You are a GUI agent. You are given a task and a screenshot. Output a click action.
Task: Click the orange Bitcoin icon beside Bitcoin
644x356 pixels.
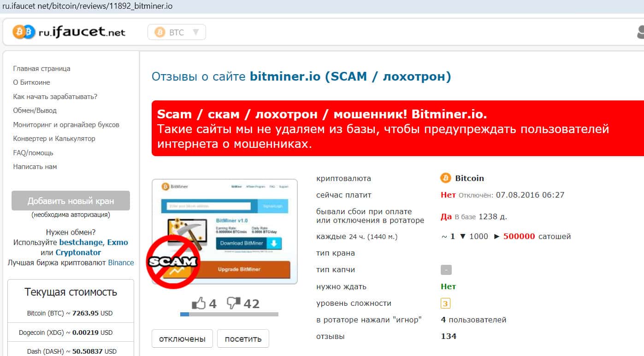445,178
